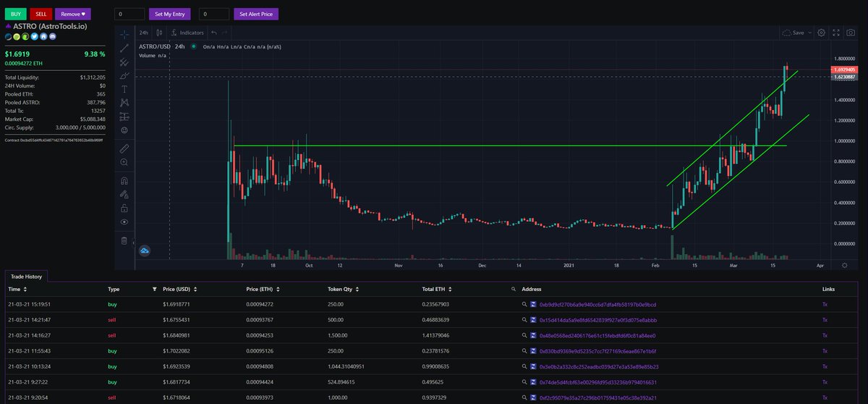Open home website icon under ASTRO title
The image size is (868, 404).
coord(42,35)
